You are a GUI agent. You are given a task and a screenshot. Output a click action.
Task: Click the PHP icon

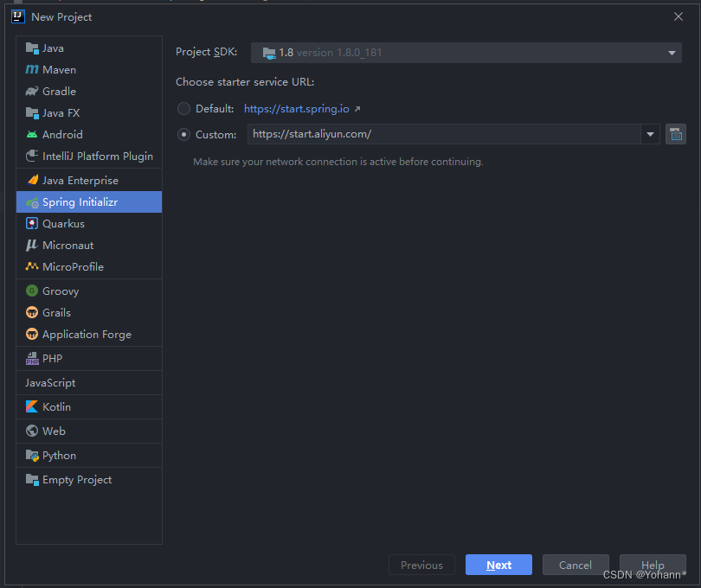point(32,358)
